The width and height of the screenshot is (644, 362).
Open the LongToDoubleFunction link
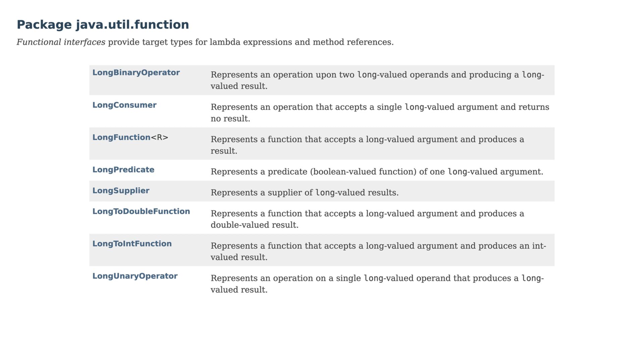click(141, 212)
